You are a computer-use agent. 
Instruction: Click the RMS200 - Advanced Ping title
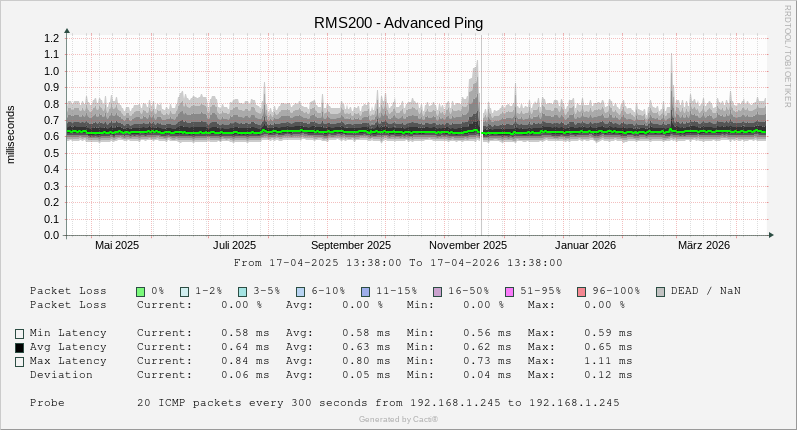[x=398, y=22]
